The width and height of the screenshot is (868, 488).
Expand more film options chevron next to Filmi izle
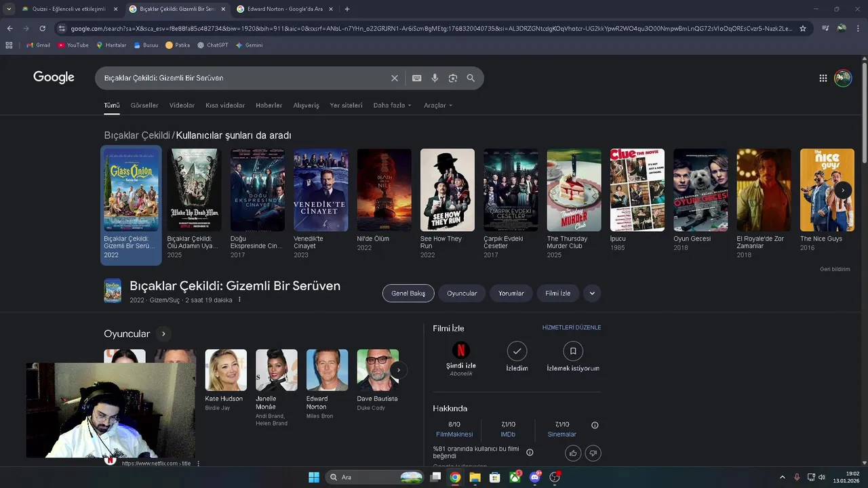click(592, 293)
